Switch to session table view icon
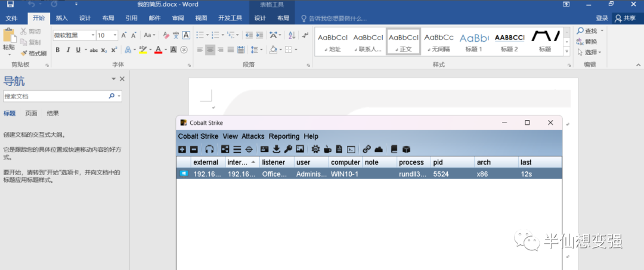Viewport: 644px width, 270px height. coord(237,149)
